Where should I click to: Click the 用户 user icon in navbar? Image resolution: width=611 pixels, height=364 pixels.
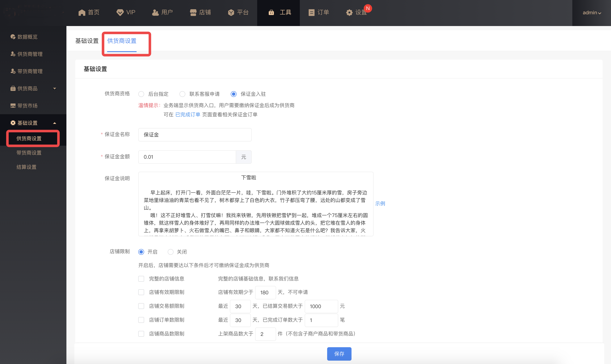(x=155, y=13)
